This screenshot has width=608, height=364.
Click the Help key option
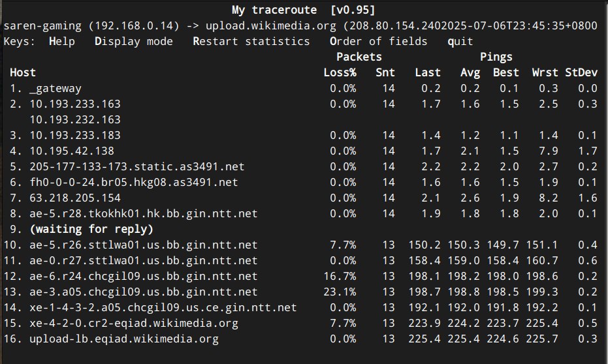(x=61, y=41)
